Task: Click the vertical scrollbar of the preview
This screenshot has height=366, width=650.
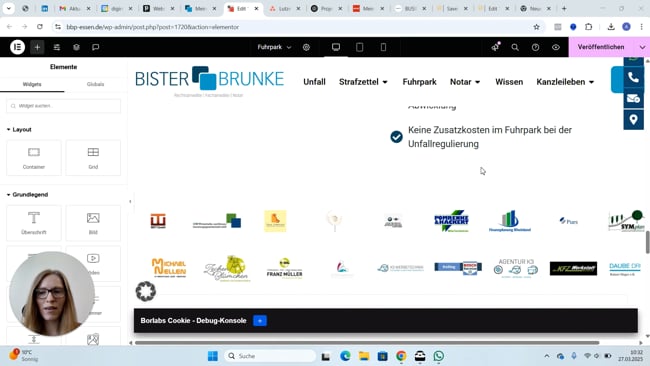Action: [647, 242]
